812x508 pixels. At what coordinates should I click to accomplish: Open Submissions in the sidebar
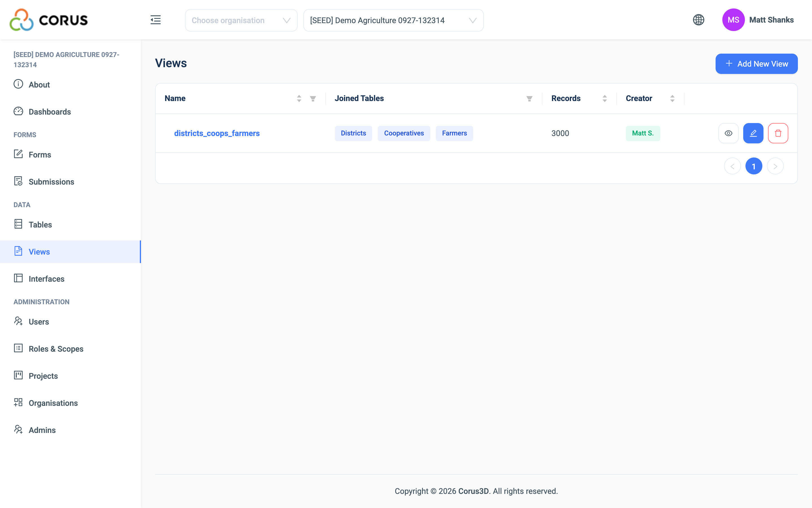click(70, 182)
